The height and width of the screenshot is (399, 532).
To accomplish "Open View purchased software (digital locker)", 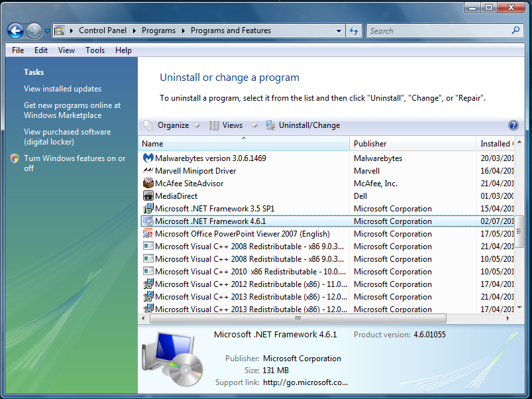I will pos(67,137).
